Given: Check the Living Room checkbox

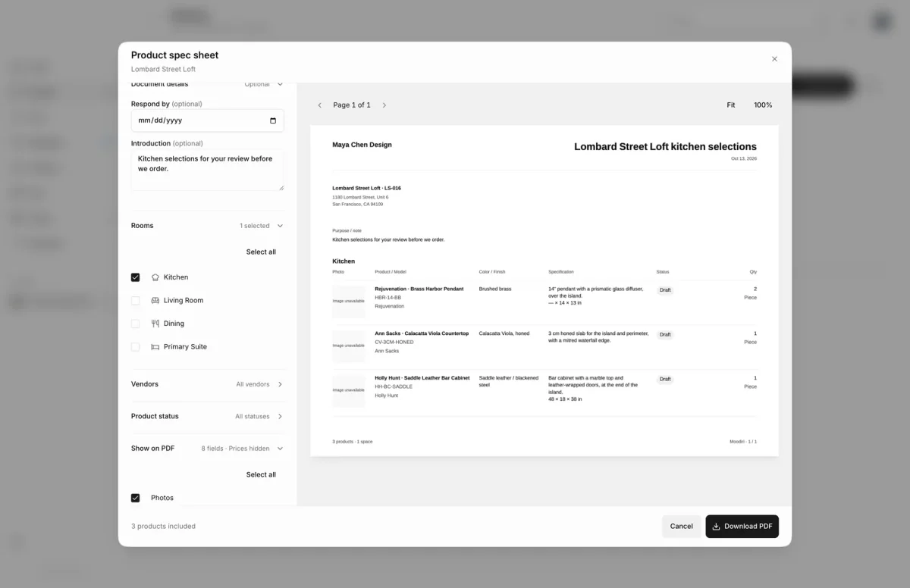Looking at the screenshot, I should tap(136, 301).
